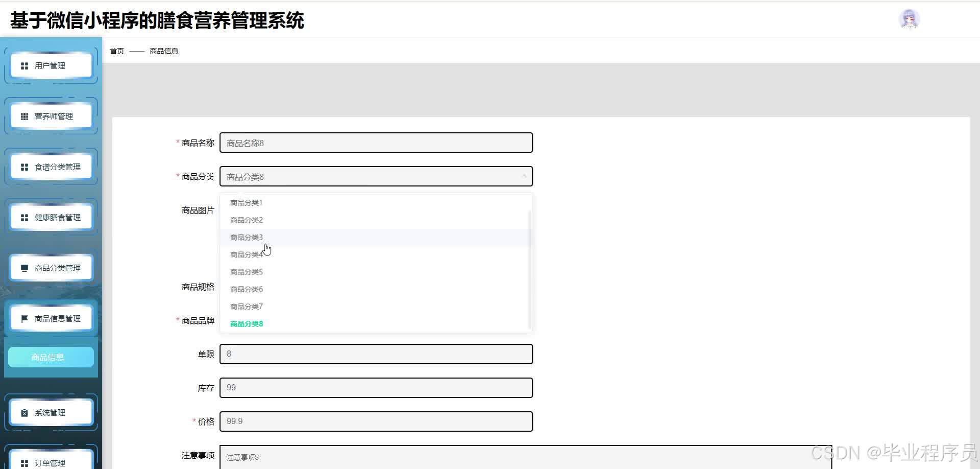Click the 注意事项 field label

click(x=198, y=456)
